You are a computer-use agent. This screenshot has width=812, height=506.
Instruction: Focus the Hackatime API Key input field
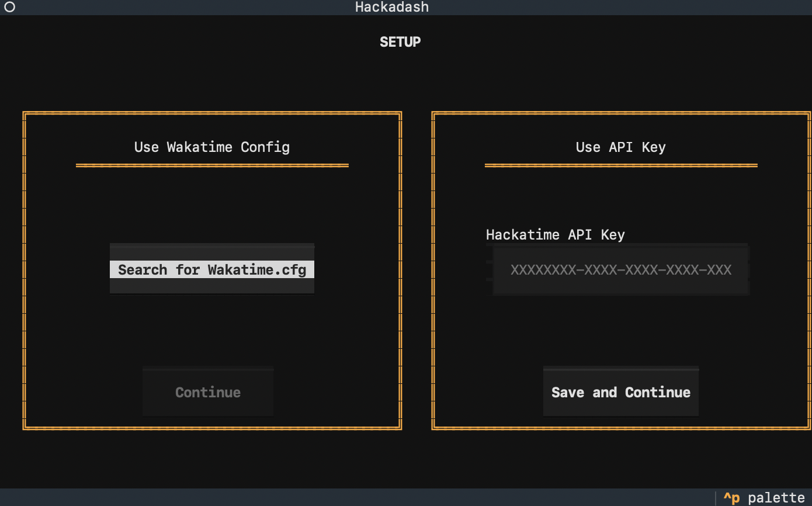[618, 270]
